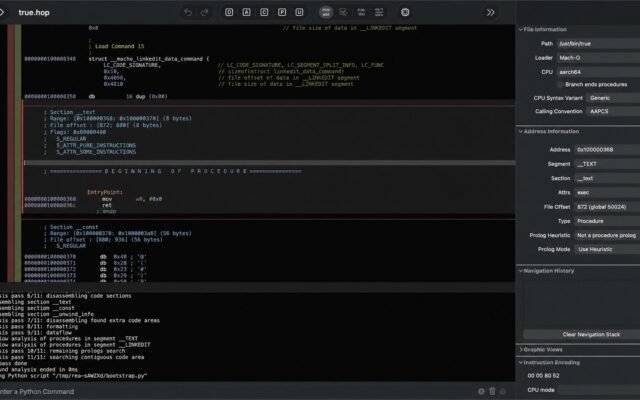This screenshot has width=640, height=400.
Task: Click the CPU mode field at bottom
Action: tap(599, 390)
